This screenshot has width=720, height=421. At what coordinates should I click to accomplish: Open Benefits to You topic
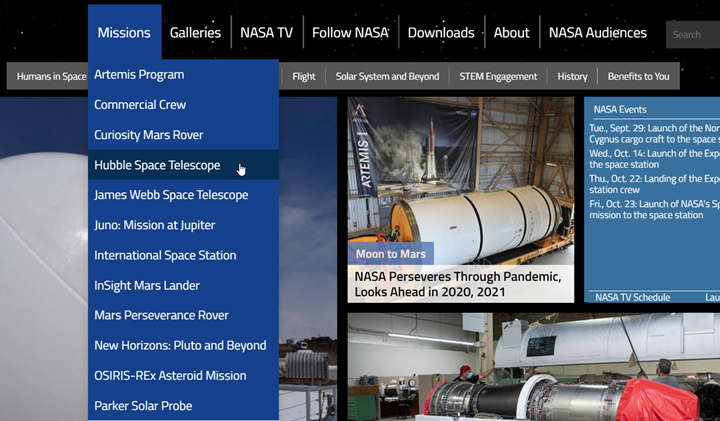(x=638, y=76)
